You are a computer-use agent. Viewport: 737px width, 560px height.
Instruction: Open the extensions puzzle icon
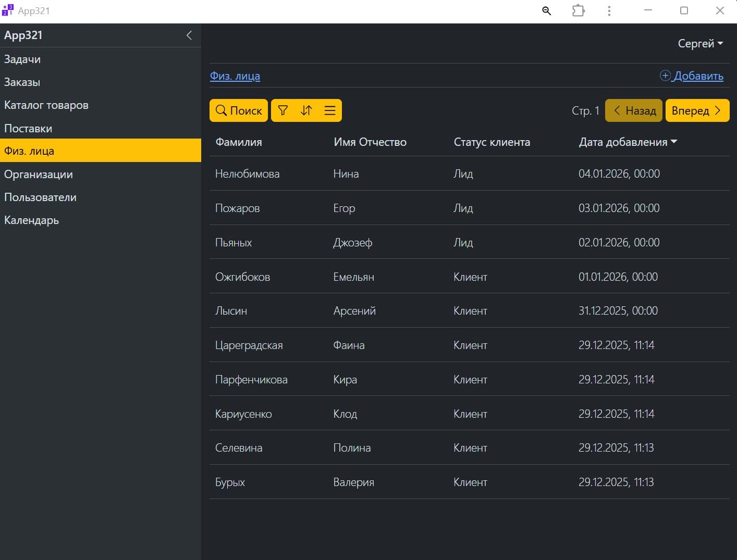(578, 11)
